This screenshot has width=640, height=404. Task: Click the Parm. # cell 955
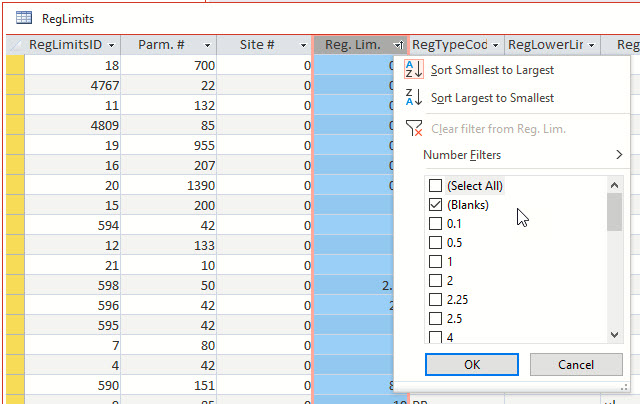(169, 145)
